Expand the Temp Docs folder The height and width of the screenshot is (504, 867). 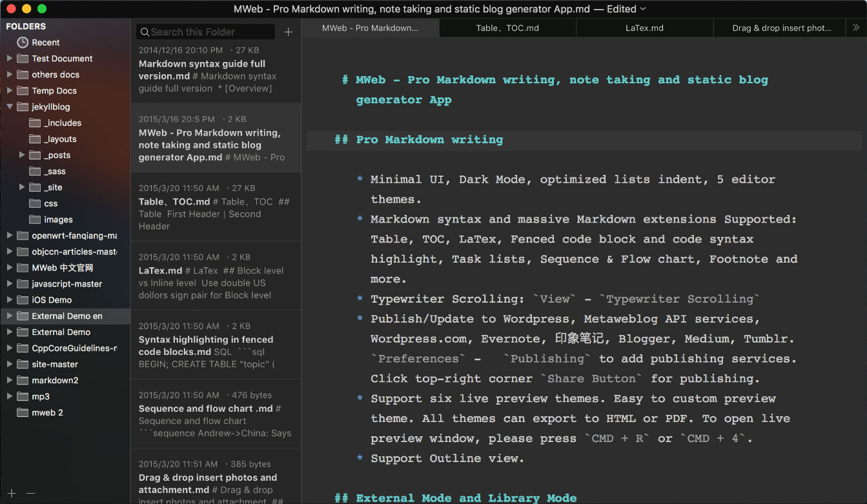[x=10, y=90]
